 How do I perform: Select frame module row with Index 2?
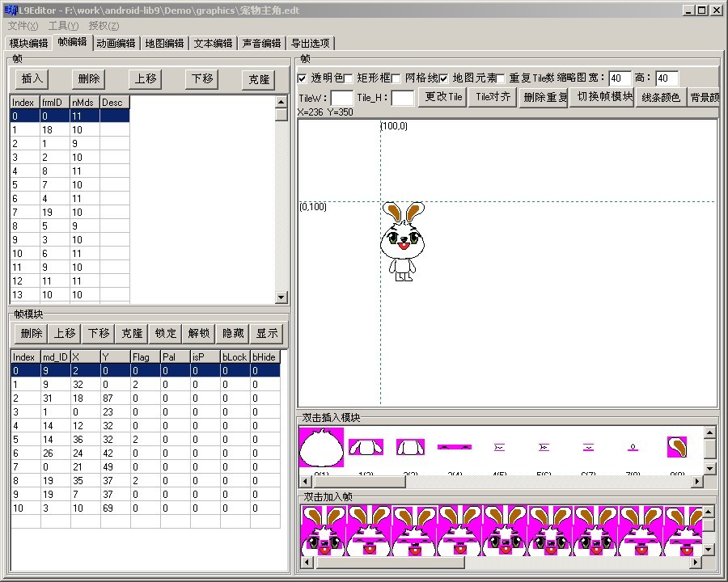[146, 399]
